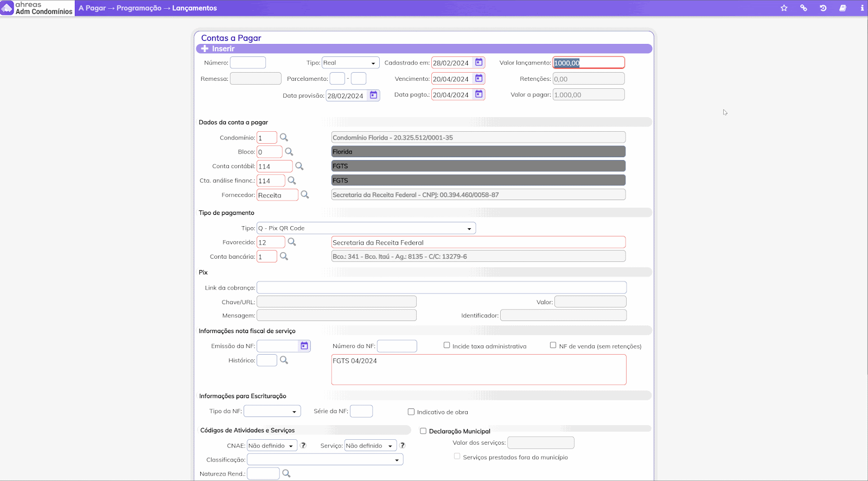Search for Condomínio with magnifier icon
The height and width of the screenshot is (481, 868).
pos(284,138)
